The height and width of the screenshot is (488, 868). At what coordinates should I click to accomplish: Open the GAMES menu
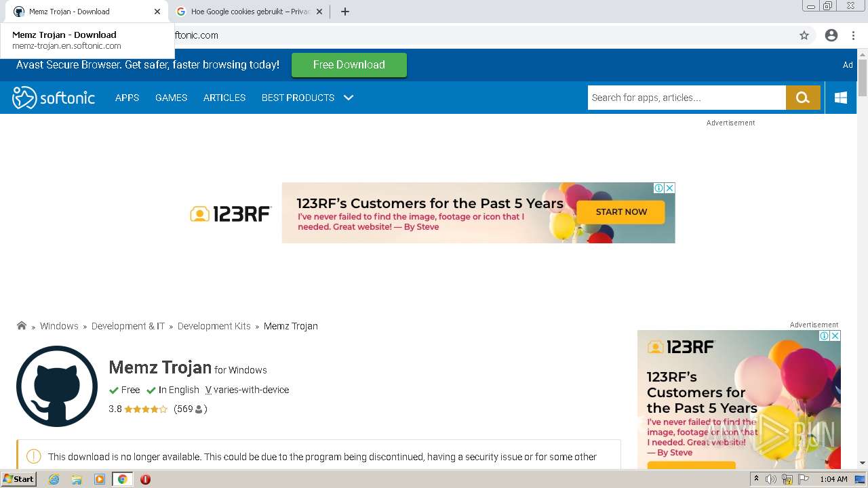(x=171, y=98)
